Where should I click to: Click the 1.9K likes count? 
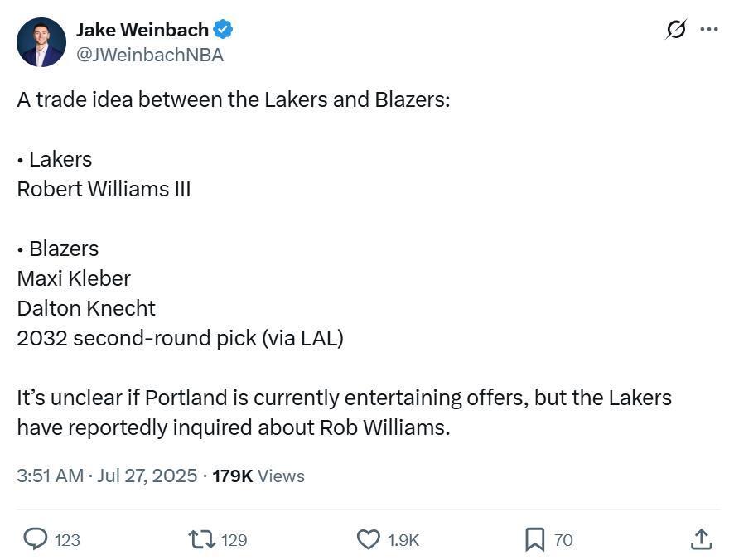[403, 540]
